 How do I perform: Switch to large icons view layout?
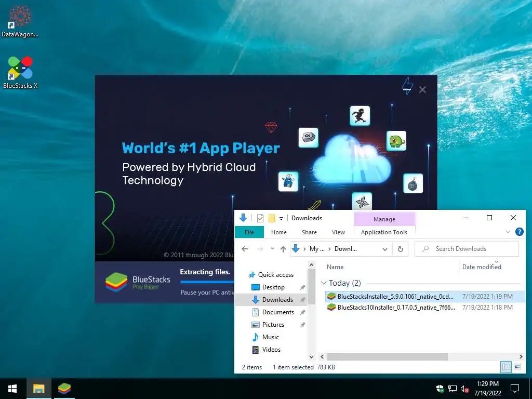pos(517,367)
